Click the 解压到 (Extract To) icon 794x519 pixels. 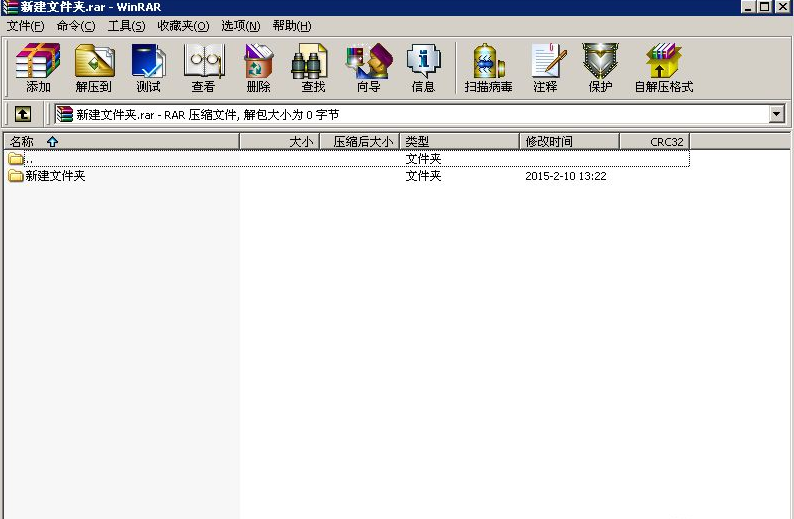click(94, 67)
